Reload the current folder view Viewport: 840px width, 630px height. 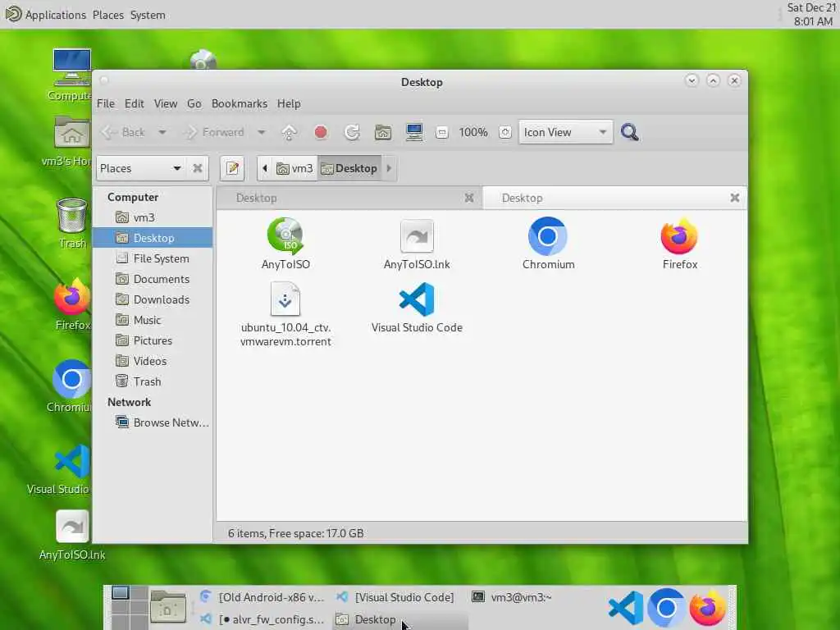click(351, 132)
